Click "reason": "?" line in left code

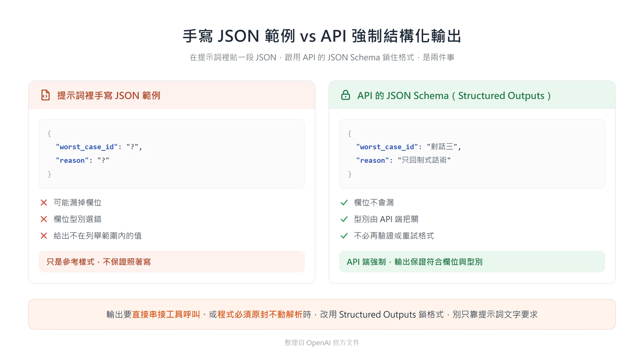coord(83,160)
